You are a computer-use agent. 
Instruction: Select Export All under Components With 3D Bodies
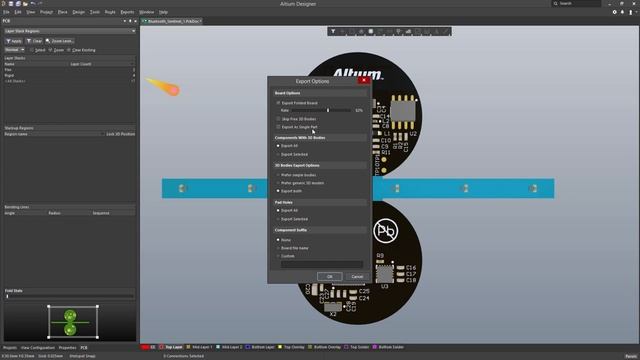278,146
